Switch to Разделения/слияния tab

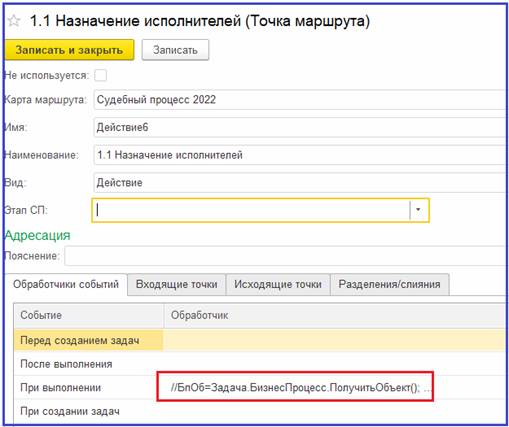(390, 284)
